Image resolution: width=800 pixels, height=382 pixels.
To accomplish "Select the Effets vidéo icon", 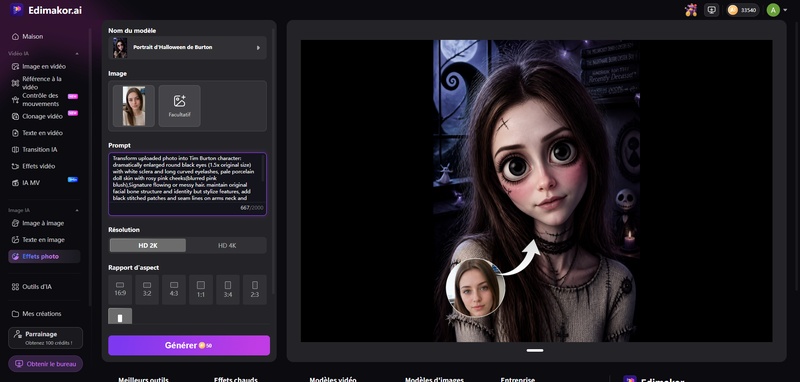I will tap(15, 166).
